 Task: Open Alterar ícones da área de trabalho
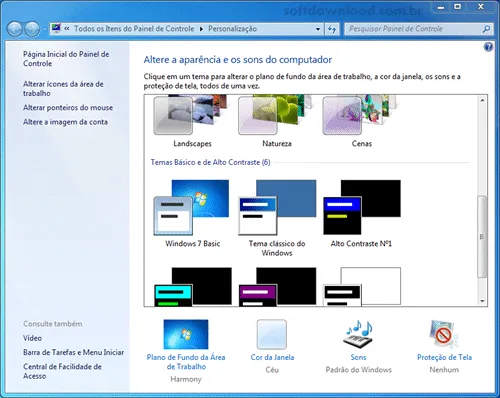click(63, 89)
